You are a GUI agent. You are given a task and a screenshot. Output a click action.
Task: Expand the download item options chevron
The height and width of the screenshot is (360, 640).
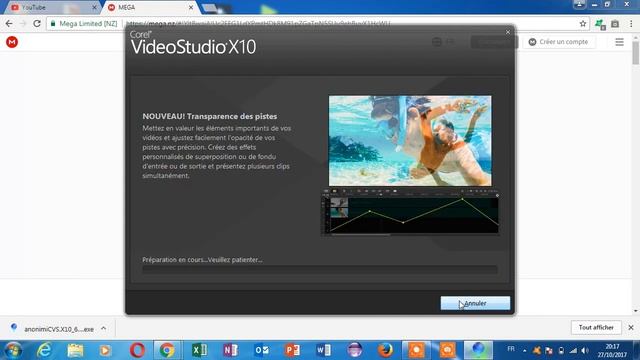(x=104, y=328)
